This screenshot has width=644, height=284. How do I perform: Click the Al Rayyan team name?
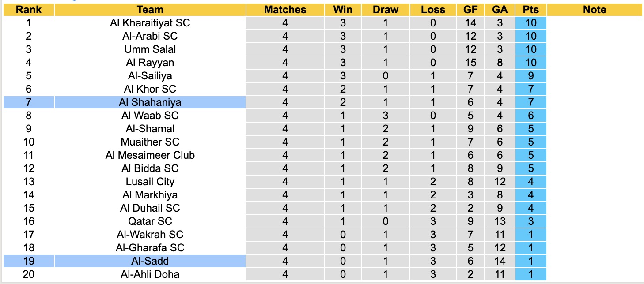point(150,63)
